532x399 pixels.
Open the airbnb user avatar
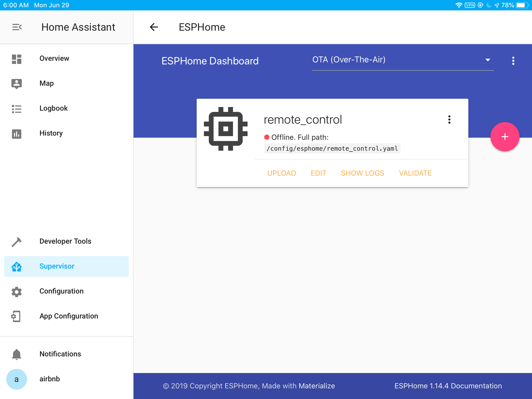click(x=17, y=379)
